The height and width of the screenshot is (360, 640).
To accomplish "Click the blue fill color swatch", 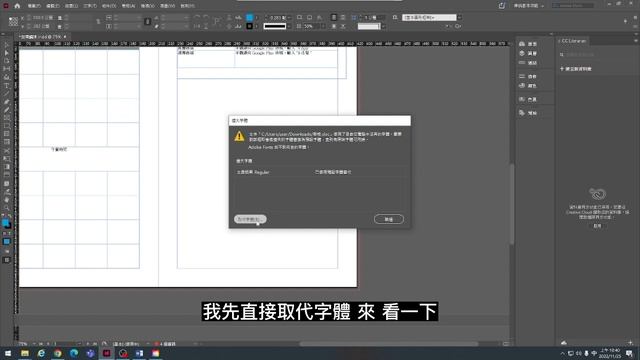I will pos(249,18).
